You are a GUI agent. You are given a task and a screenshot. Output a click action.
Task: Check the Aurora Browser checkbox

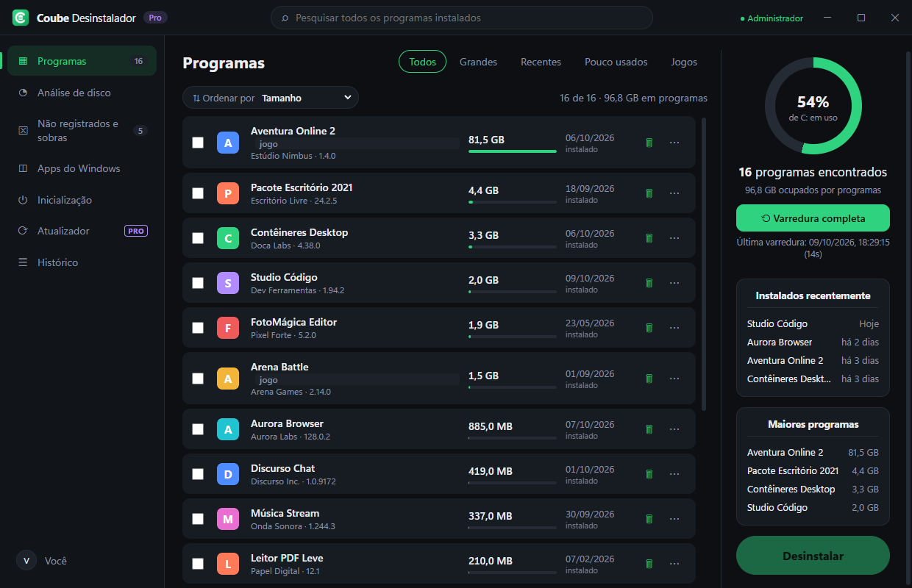pos(198,429)
